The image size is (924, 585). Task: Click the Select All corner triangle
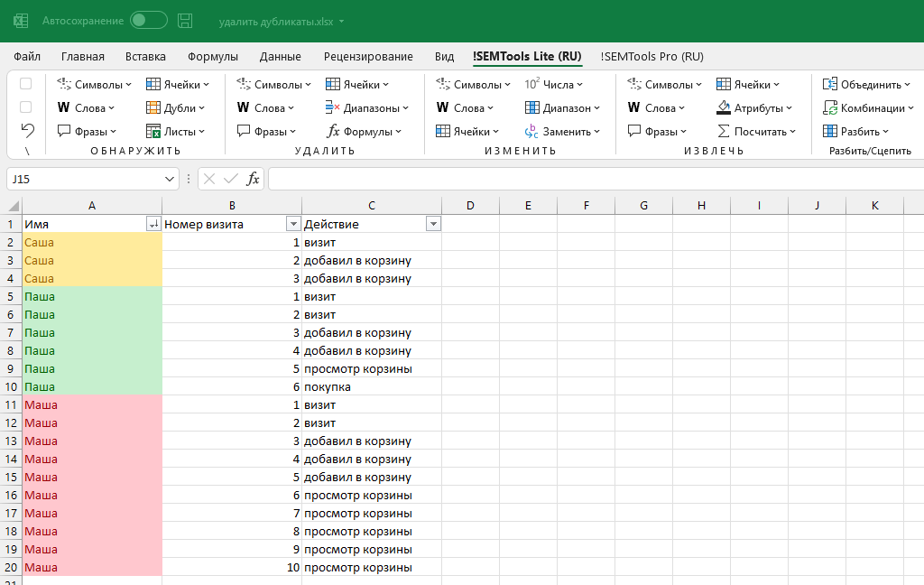pyautogui.click(x=13, y=206)
